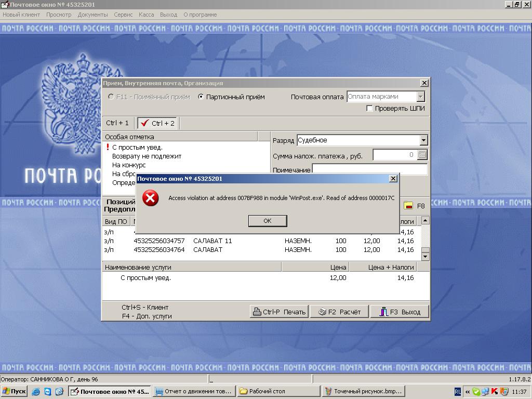532x399 pixels.
Task: Click the tray icon next to the clock
Action: click(504, 392)
